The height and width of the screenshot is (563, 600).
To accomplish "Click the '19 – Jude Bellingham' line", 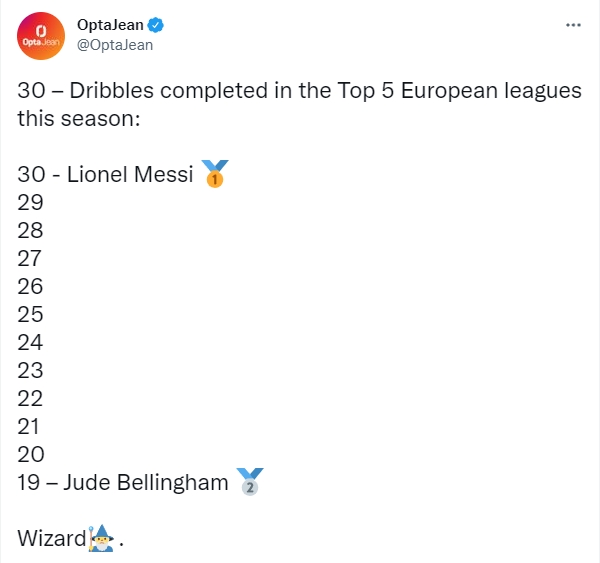I will [x=123, y=482].
